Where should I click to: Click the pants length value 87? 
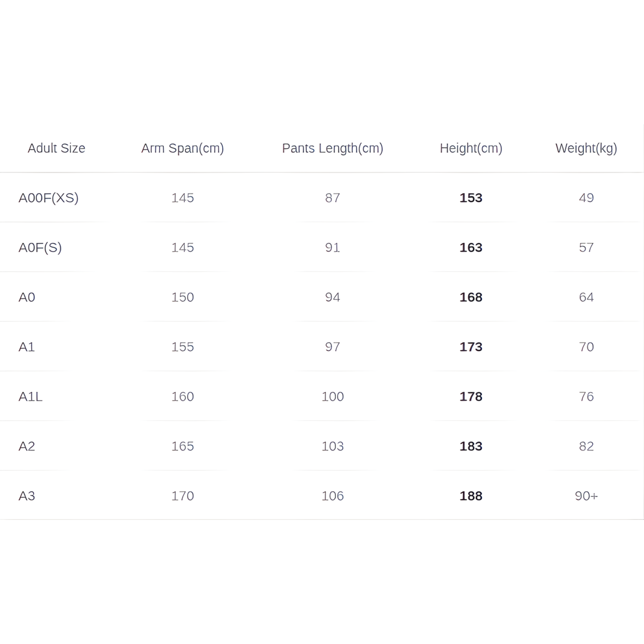point(332,198)
